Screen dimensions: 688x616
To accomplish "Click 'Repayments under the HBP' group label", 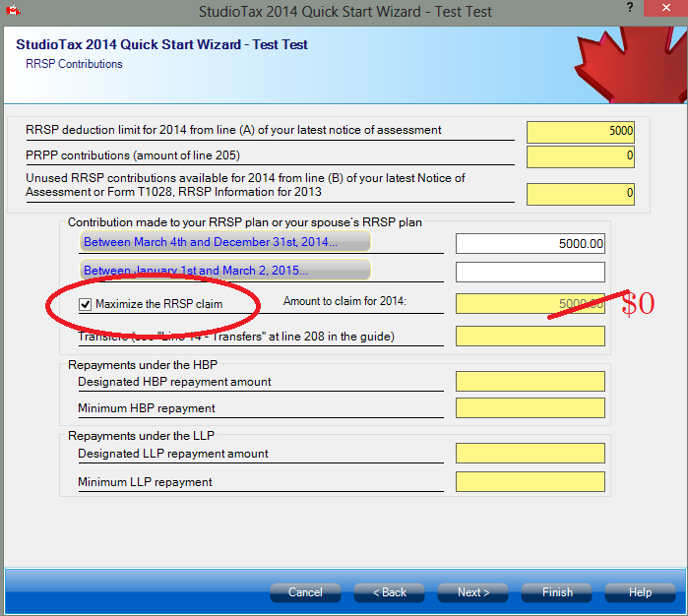I will (x=143, y=365).
